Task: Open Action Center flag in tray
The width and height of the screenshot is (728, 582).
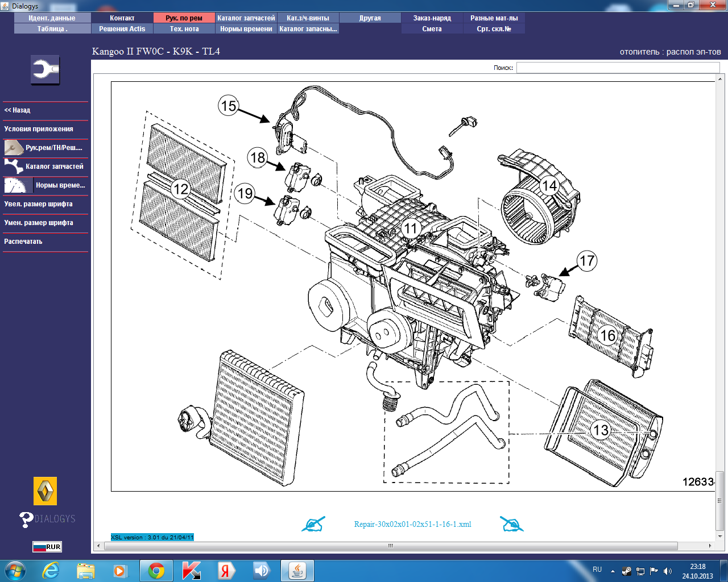Action: [x=654, y=571]
